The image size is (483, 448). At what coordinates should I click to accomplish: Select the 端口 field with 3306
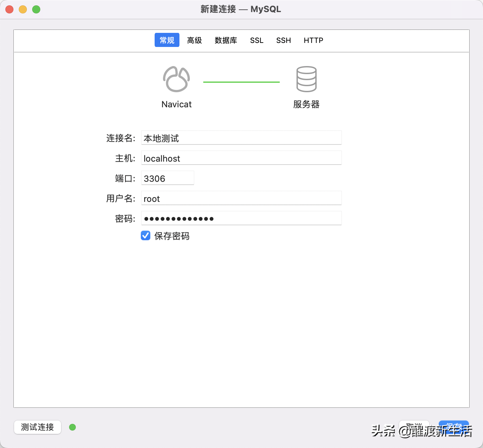[167, 178]
